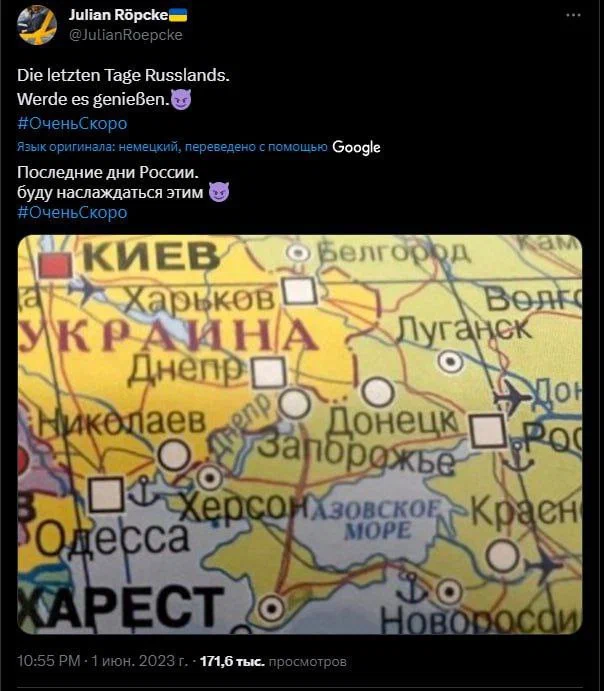Click the Харьков square marker on the map

(x=300, y=291)
